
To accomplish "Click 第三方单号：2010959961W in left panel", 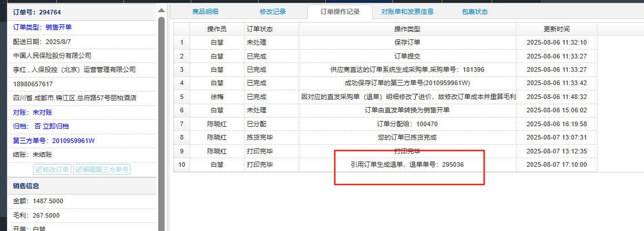I will point(54,141).
